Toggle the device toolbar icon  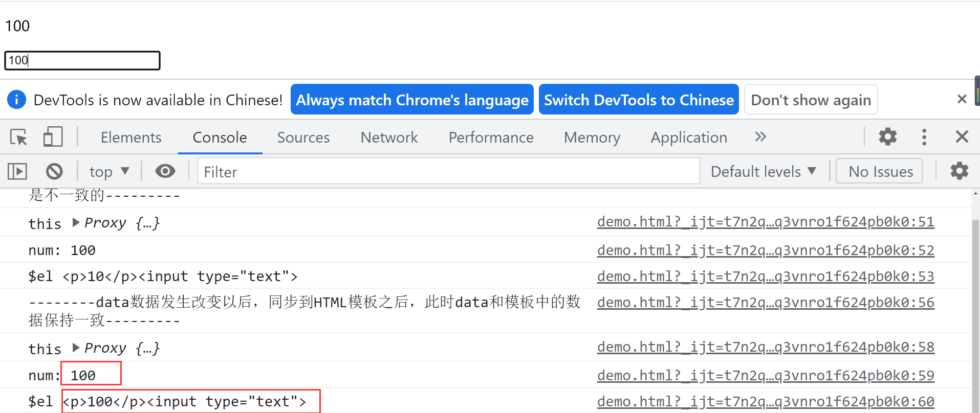click(53, 137)
